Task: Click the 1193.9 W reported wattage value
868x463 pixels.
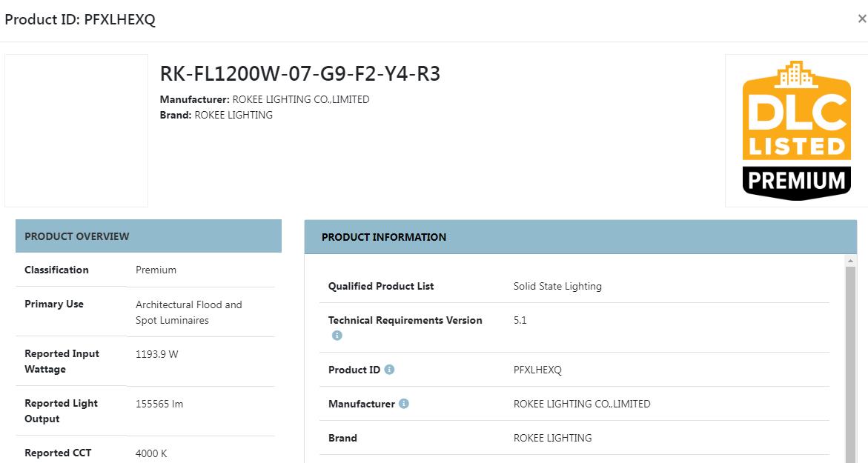Action: pos(156,354)
